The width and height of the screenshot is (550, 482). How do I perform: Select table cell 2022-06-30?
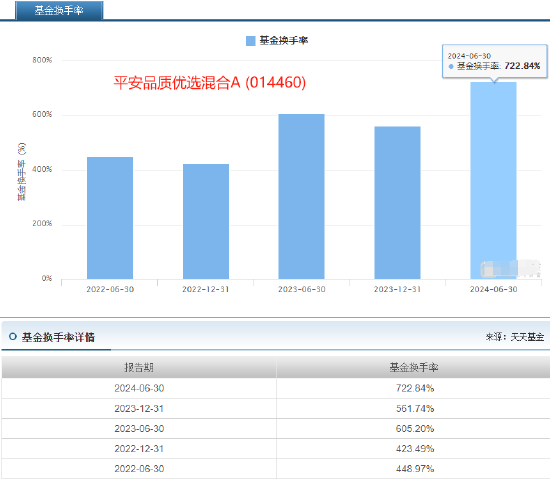click(139, 469)
